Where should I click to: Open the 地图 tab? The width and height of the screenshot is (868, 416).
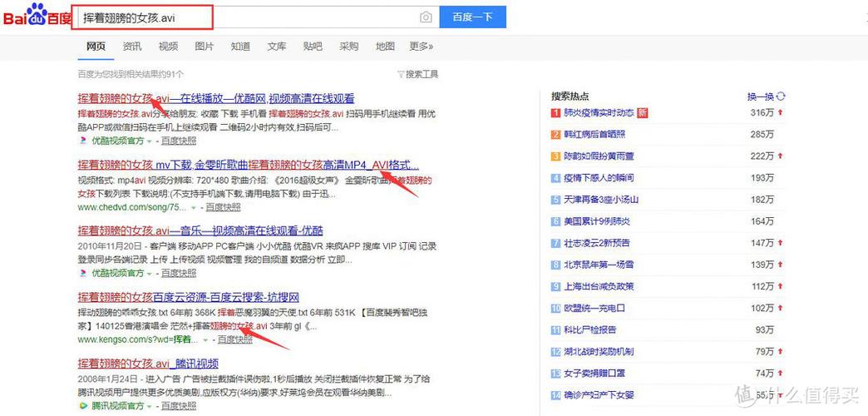385,47
